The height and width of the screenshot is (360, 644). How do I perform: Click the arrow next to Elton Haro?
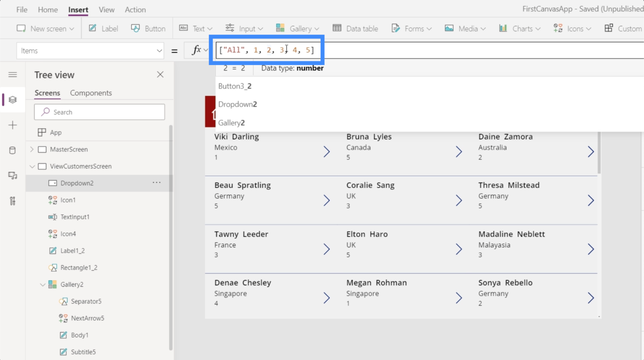pyautogui.click(x=459, y=249)
